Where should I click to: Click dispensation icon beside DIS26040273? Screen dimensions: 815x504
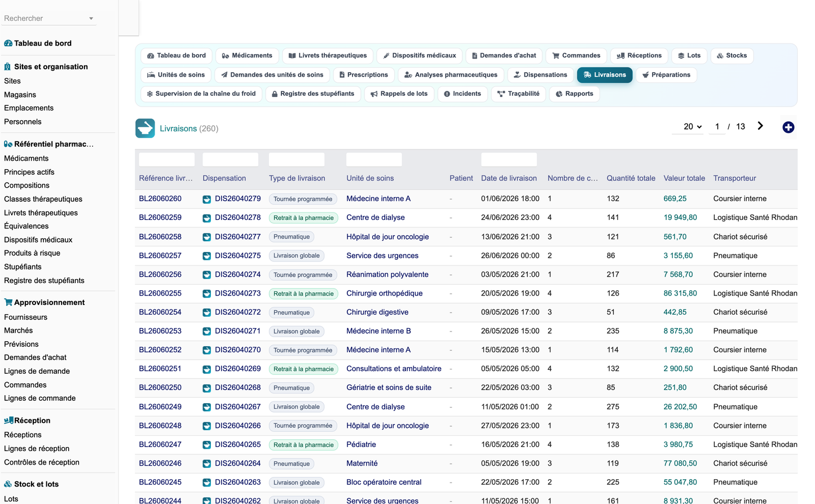[207, 294]
